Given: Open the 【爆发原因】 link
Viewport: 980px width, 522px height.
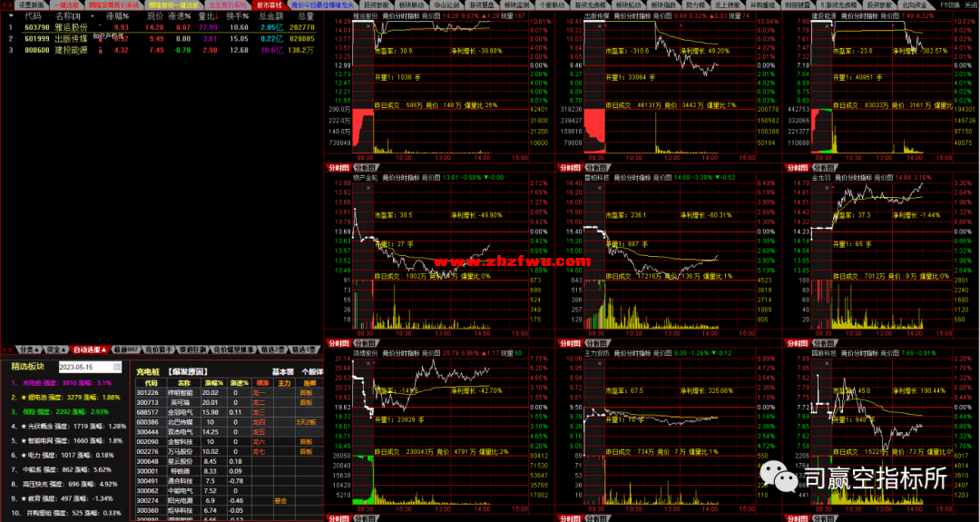Looking at the screenshot, I should coord(188,372).
